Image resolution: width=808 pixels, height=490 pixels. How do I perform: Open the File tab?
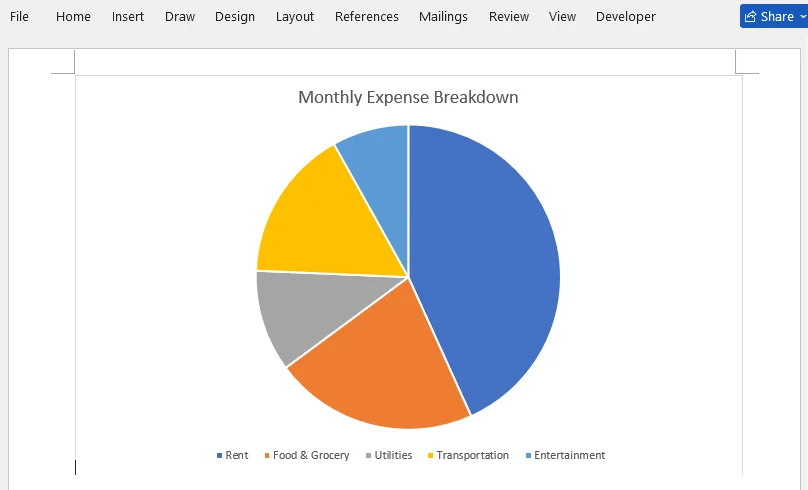(x=19, y=16)
